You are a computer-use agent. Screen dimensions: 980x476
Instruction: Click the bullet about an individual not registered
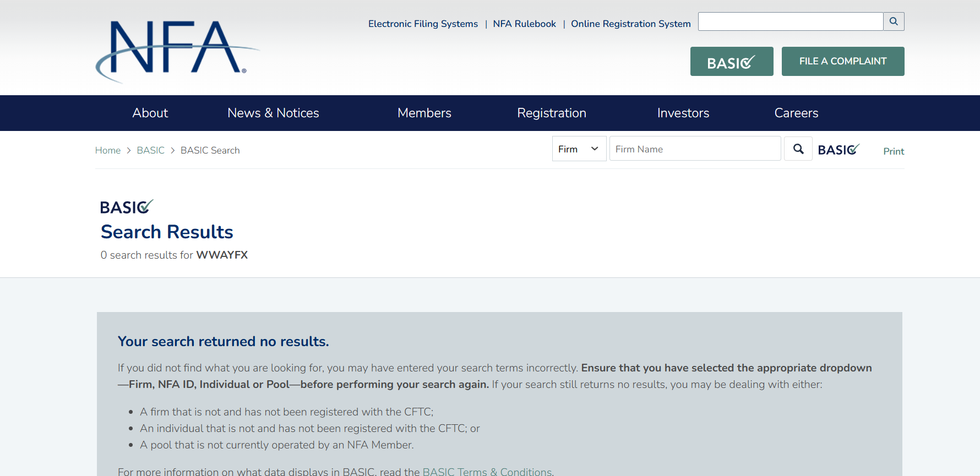pos(310,428)
